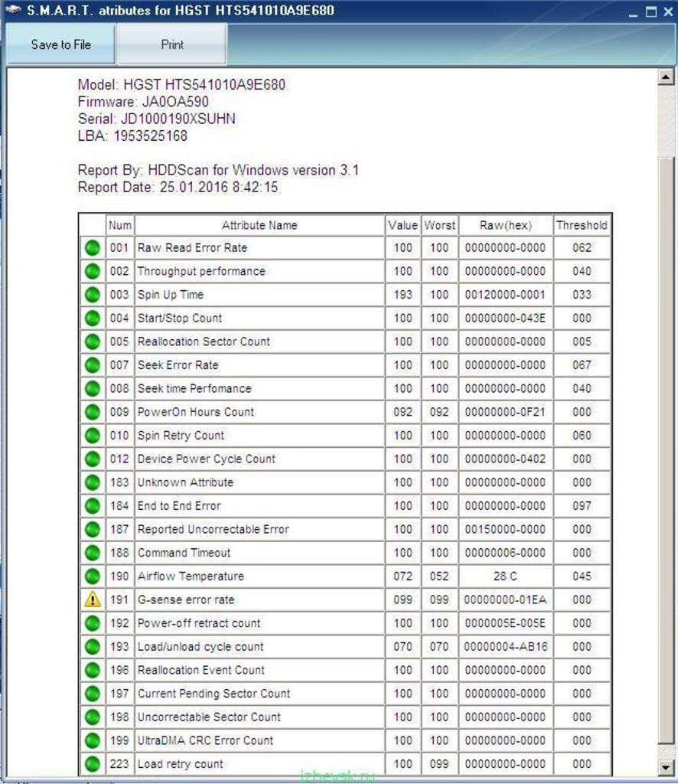Viewport: 678px width, 784px height.
Task: Click raw value 00150000-0000
Action: tap(505, 530)
